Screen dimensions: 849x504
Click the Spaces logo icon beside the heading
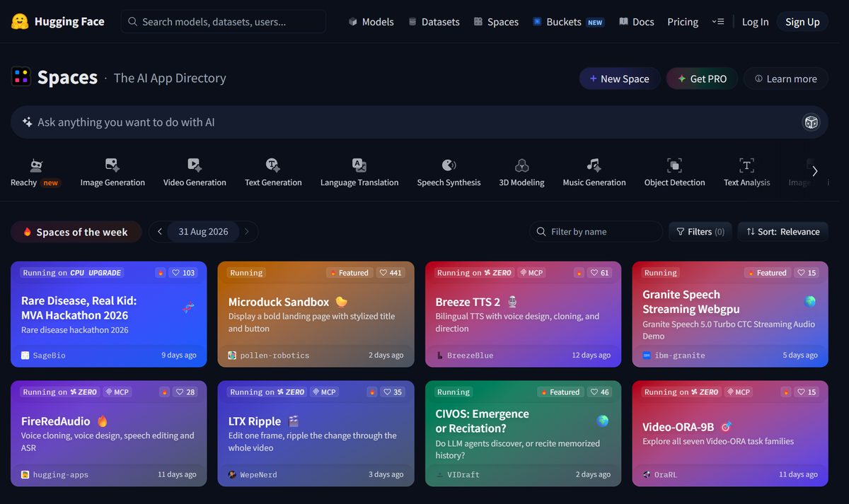tap(21, 76)
